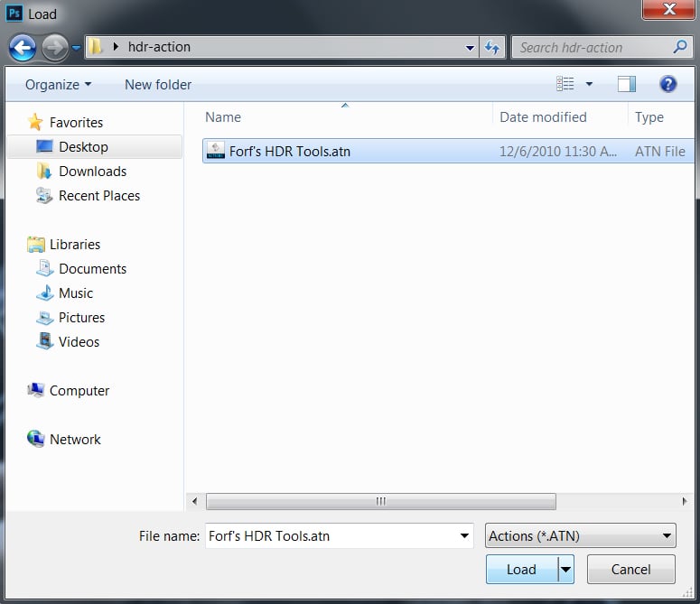
Task: Click New folder in toolbar
Action: tap(158, 84)
